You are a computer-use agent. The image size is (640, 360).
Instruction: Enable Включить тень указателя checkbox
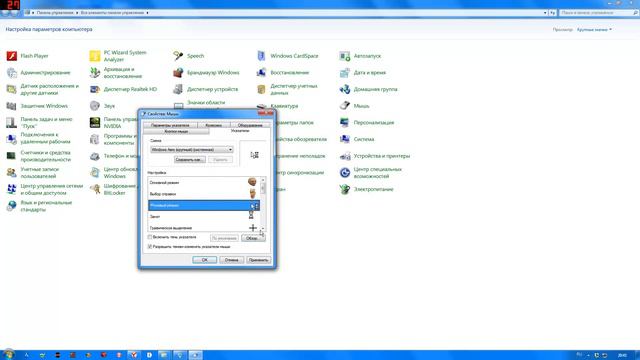150,237
